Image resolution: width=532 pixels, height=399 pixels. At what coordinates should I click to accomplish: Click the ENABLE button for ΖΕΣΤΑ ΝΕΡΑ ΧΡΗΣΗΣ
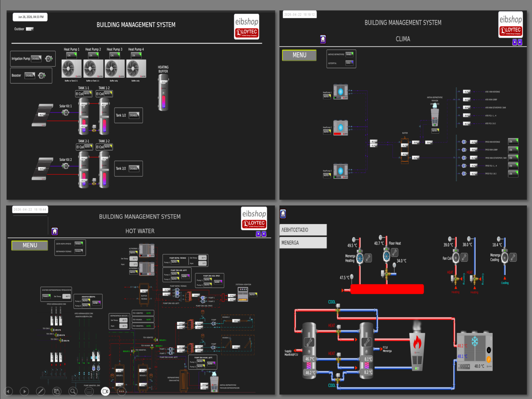point(79,244)
